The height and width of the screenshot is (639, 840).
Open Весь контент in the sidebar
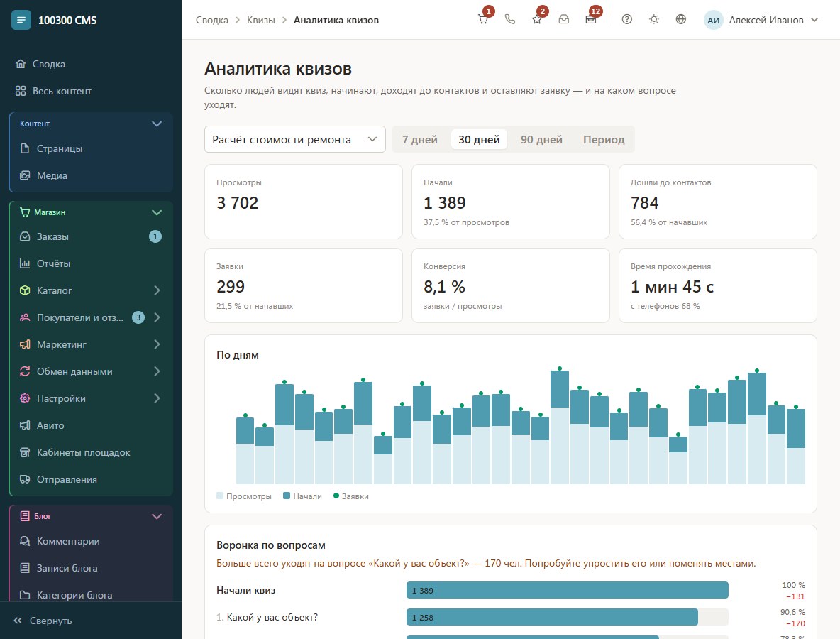coord(91,91)
